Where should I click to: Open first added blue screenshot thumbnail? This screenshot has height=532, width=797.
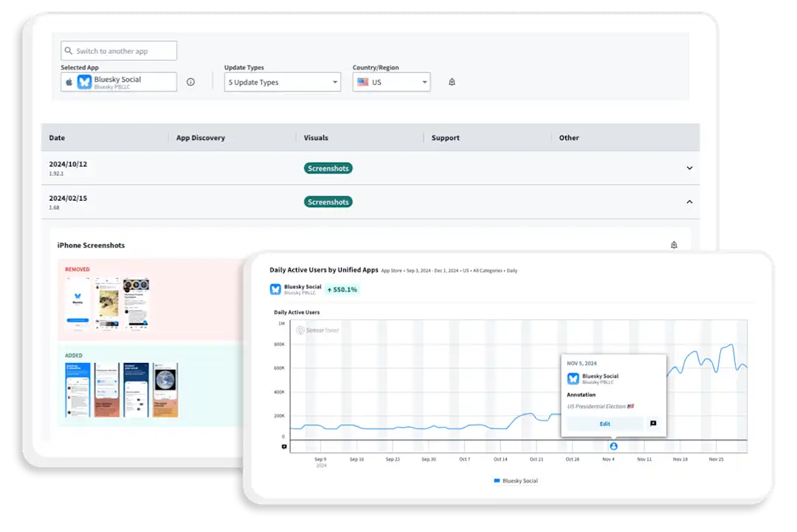(x=77, y=390)
